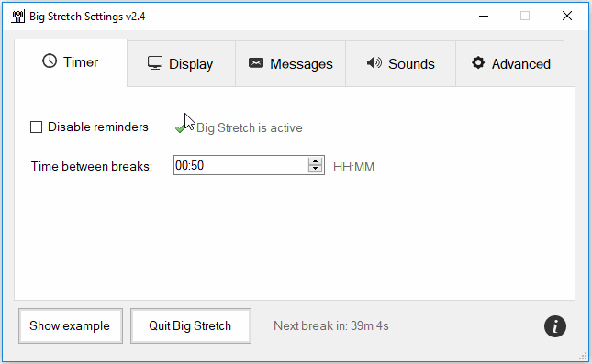The width and height of the screenshot is (592, 364).
Task: Decrease break time with down arrow
Action: 315,169
